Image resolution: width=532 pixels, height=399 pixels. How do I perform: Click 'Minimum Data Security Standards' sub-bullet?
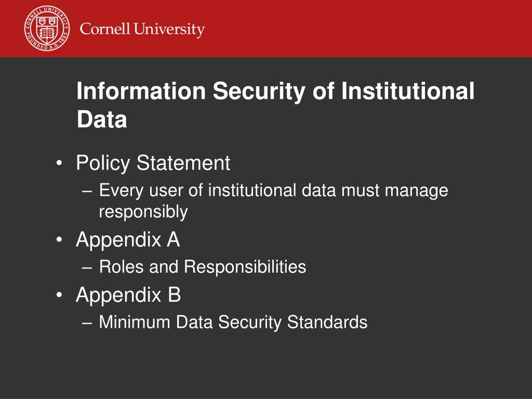coord(233,322)
